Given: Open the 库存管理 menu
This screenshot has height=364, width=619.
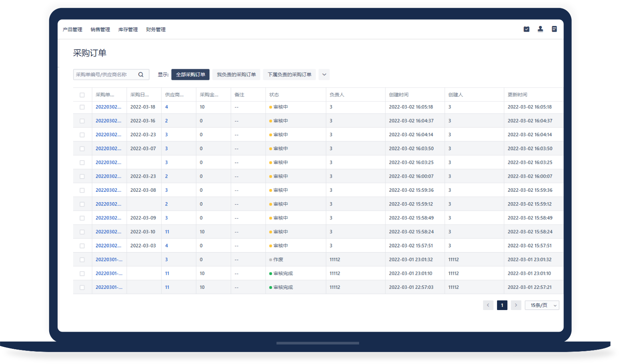Looking at the screenshot, I should (x=128, y=30).
